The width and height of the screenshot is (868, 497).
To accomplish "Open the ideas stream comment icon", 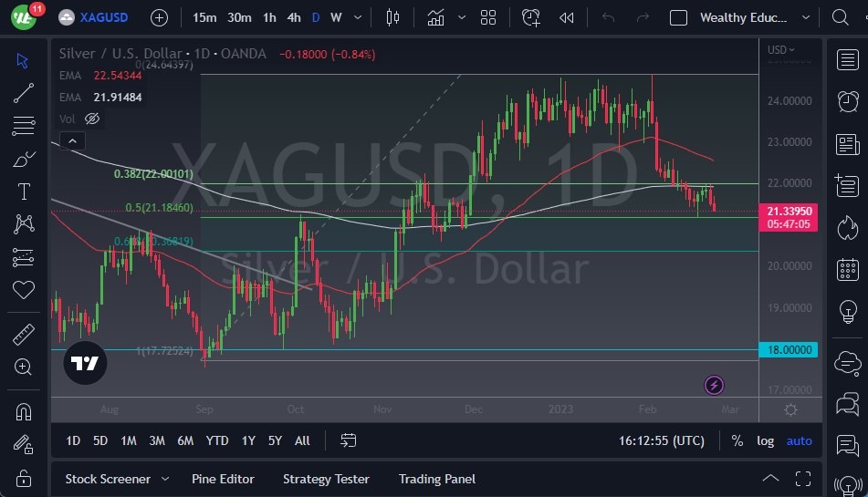I will 848,445.
